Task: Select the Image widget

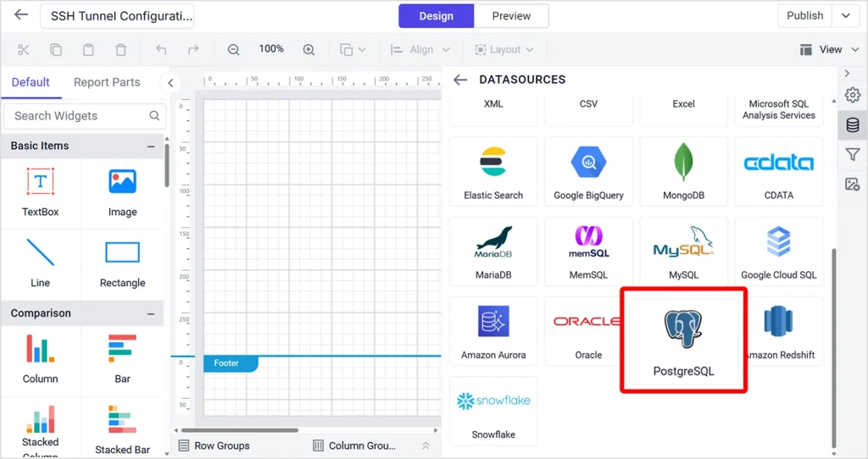Action: point(122,193)
